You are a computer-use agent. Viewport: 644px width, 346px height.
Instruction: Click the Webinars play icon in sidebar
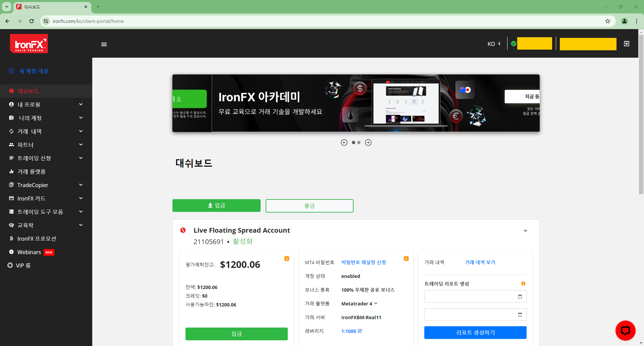[11, 252]
